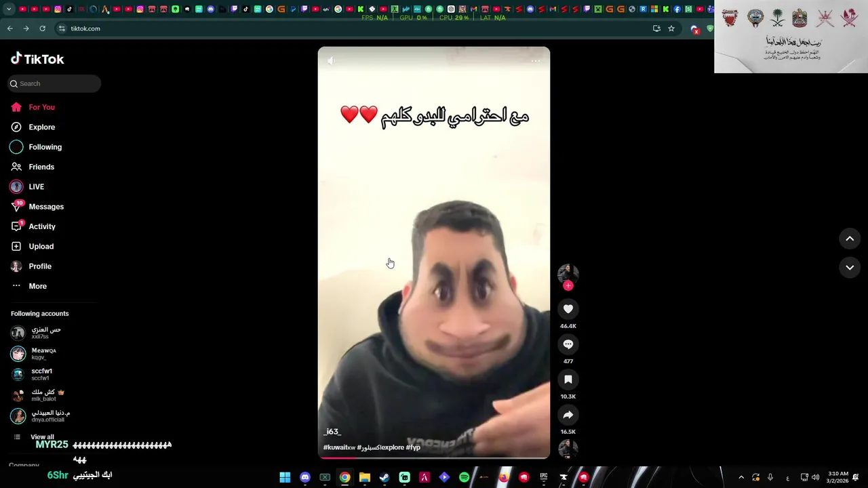The width and height of the screenshot is (868, 488).
Task: Expand the More options menu
Action: [x=29, y=286]
